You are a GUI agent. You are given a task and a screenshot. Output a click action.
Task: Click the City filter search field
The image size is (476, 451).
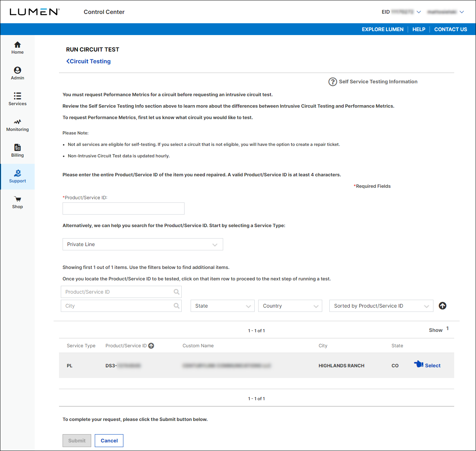[x=121, y=306]
